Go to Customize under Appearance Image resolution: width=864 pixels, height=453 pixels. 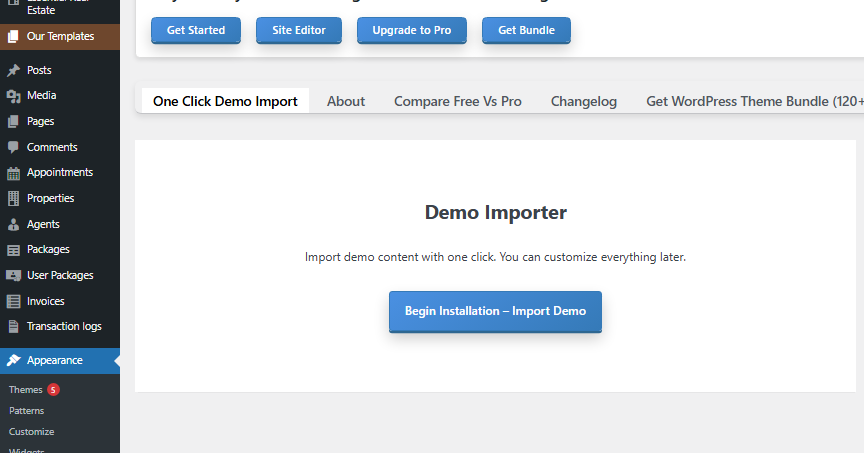32,432
